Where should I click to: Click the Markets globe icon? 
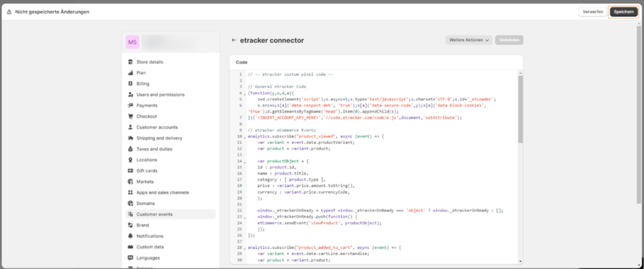click(131, 182)
